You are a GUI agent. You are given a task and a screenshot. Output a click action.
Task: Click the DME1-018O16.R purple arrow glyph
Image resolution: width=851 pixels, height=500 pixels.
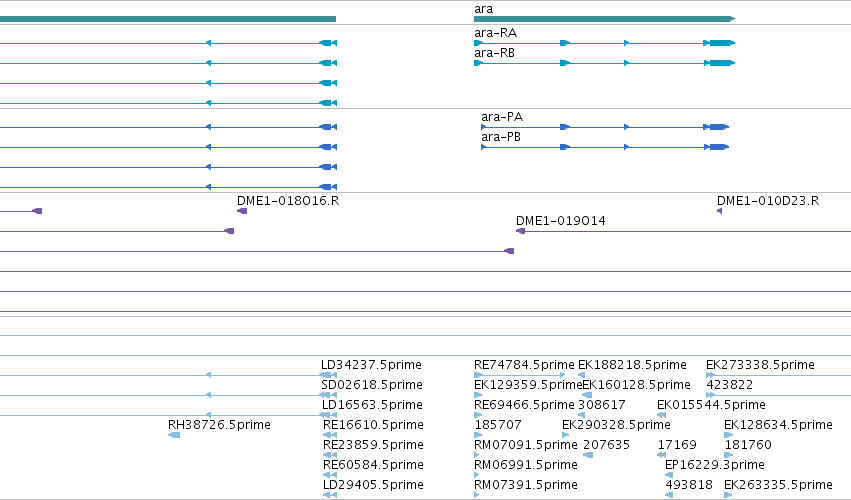pyautogui.click(x=242, y=211)
